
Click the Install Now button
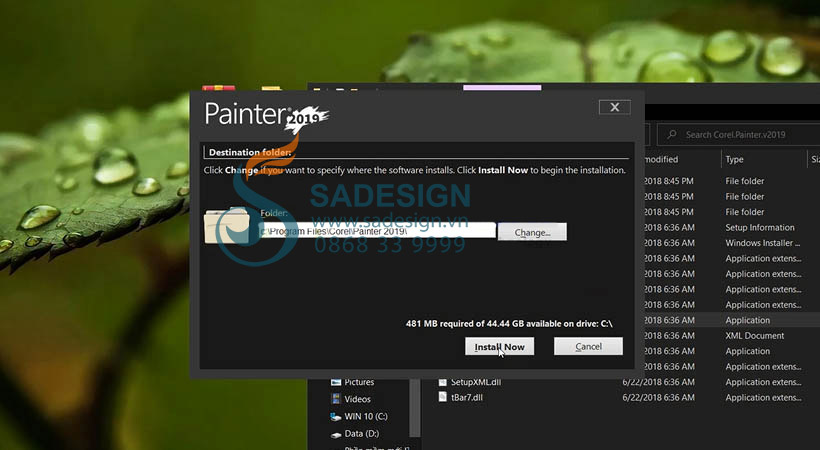click(499, 346)
